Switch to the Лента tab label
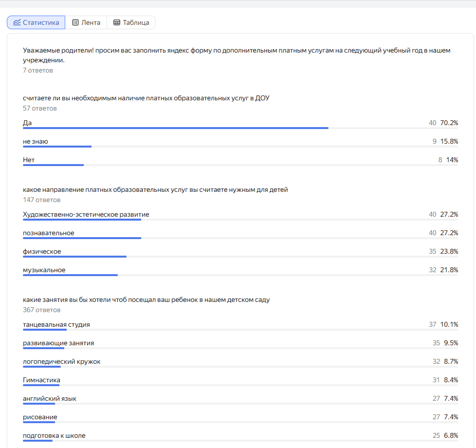The image size is (476, 448). point(91,22)
